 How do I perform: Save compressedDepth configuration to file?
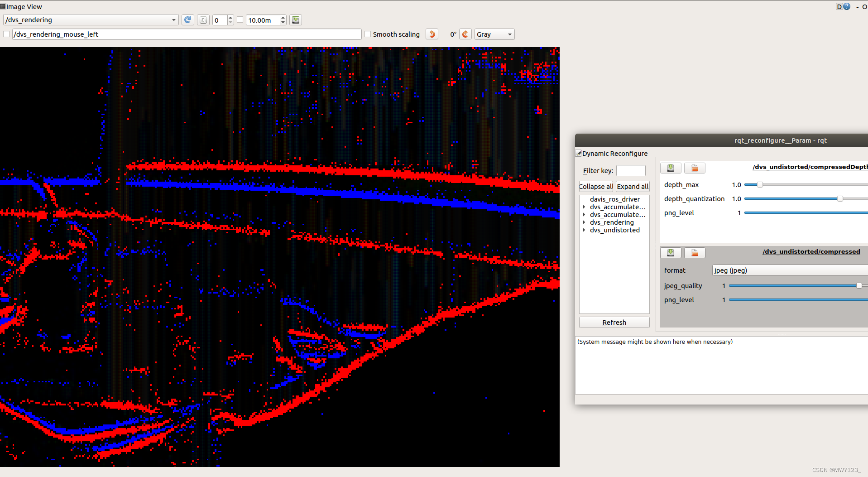click(671, 168)
